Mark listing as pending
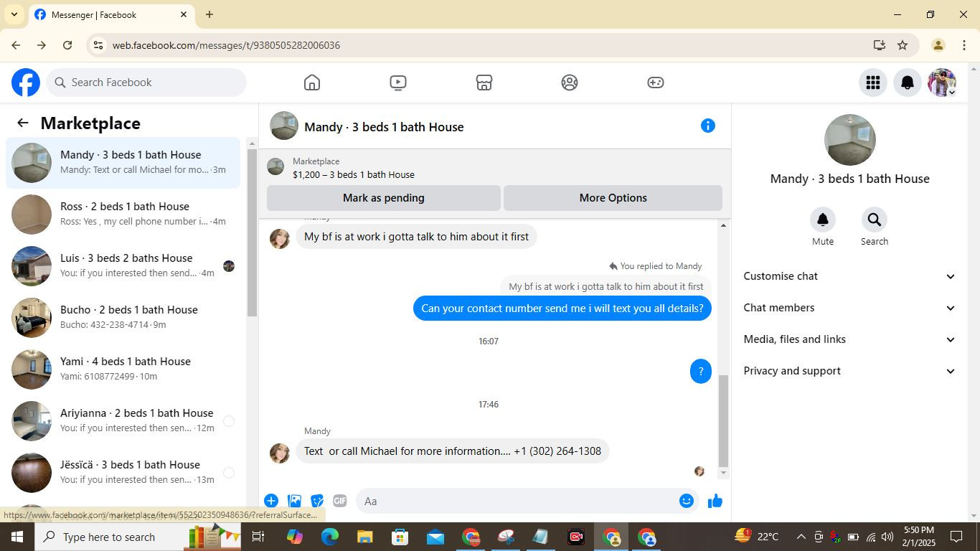The height and width of the screenshot is (551, 980). pyautogui.click(x=384, y=198)
